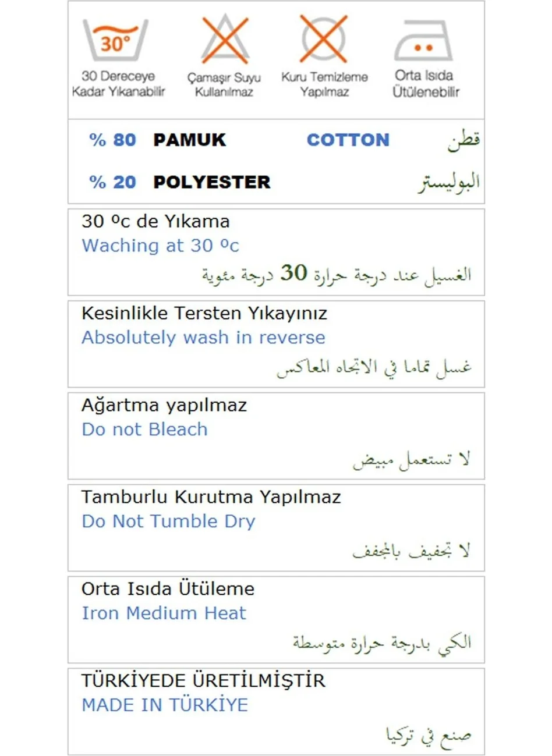The height and width of the screenshot is (756, 552).
Task: Click the '% 20 POLYESTER' text
Action: [179, 182]
